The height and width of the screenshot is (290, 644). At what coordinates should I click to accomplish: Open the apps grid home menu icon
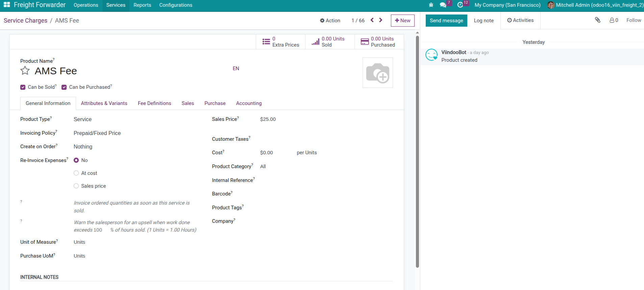[7, 5]
